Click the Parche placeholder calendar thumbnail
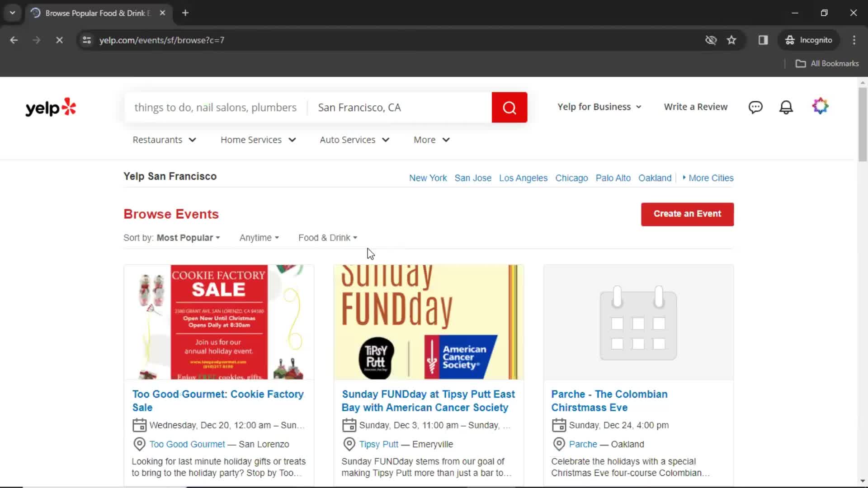This screenshot has height=488, width=868. click(x=638, y=322)
